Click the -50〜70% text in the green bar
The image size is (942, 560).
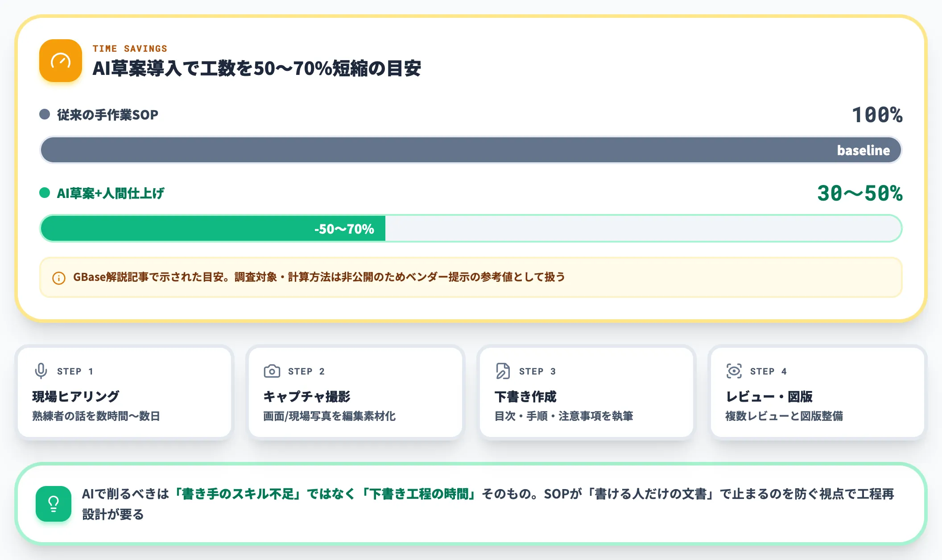(344, 229)
